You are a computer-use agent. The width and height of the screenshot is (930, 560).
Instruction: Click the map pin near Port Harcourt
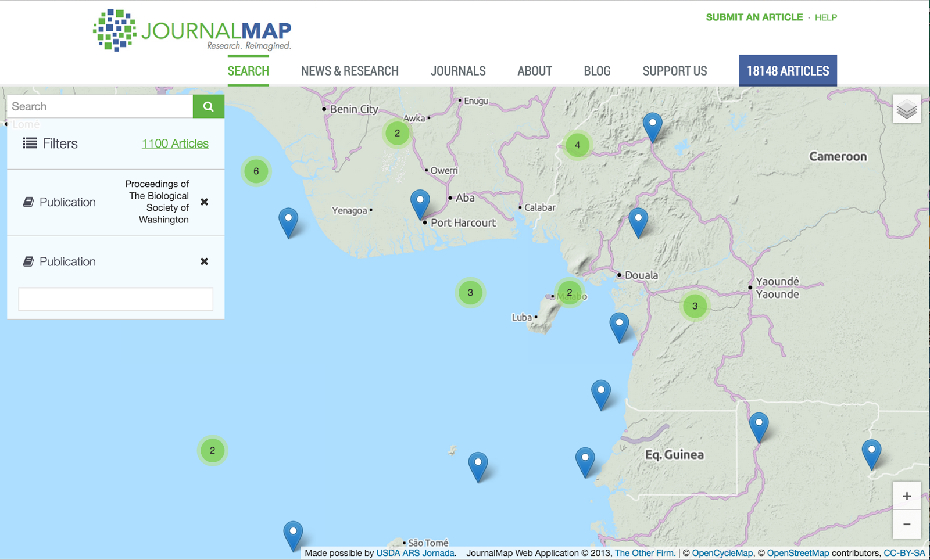pos(420,202)
